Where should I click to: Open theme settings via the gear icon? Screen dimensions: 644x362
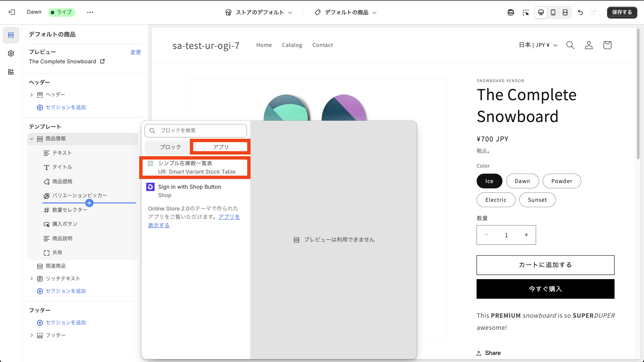point(11,53)
